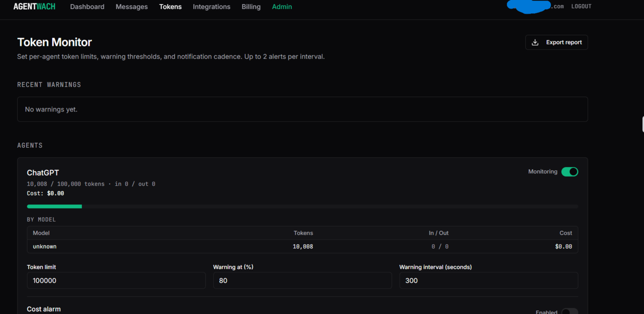The image size is (644, 314).
Task: Toggle ChatGPT Monitoring switch off
Action: (x=570, y=172)
